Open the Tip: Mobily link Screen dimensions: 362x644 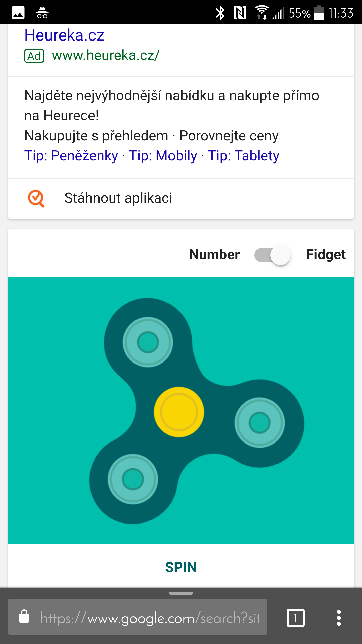point(163,155)
